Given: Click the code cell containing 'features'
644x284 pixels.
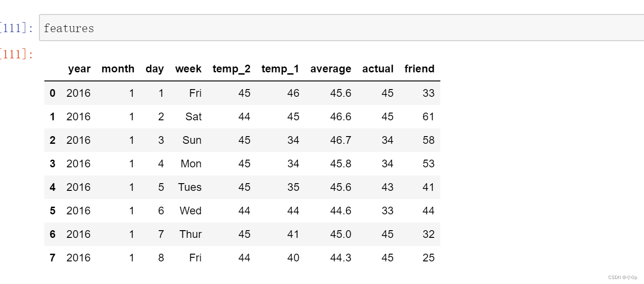Looking at the screenshot, I should click(342, 28).
